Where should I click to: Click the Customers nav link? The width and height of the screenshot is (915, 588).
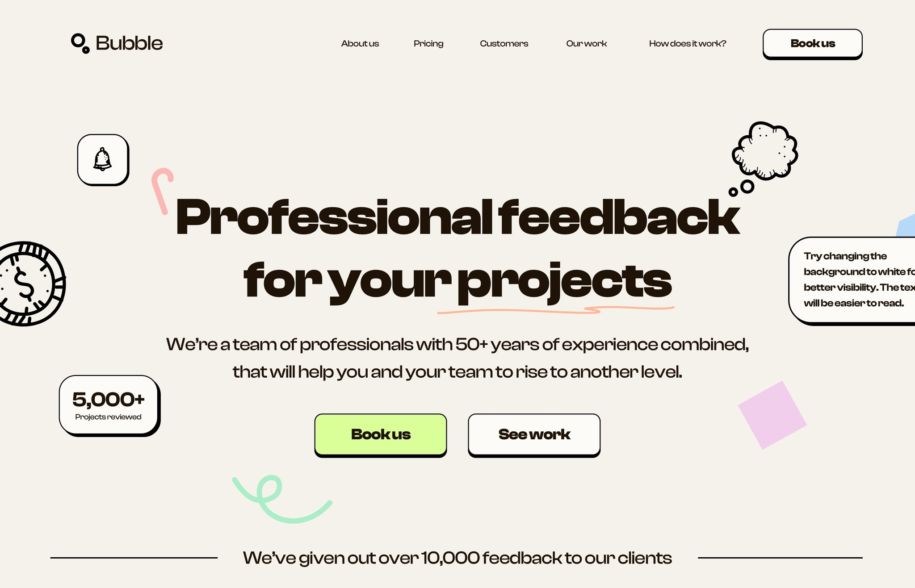(x=504, y=43)
